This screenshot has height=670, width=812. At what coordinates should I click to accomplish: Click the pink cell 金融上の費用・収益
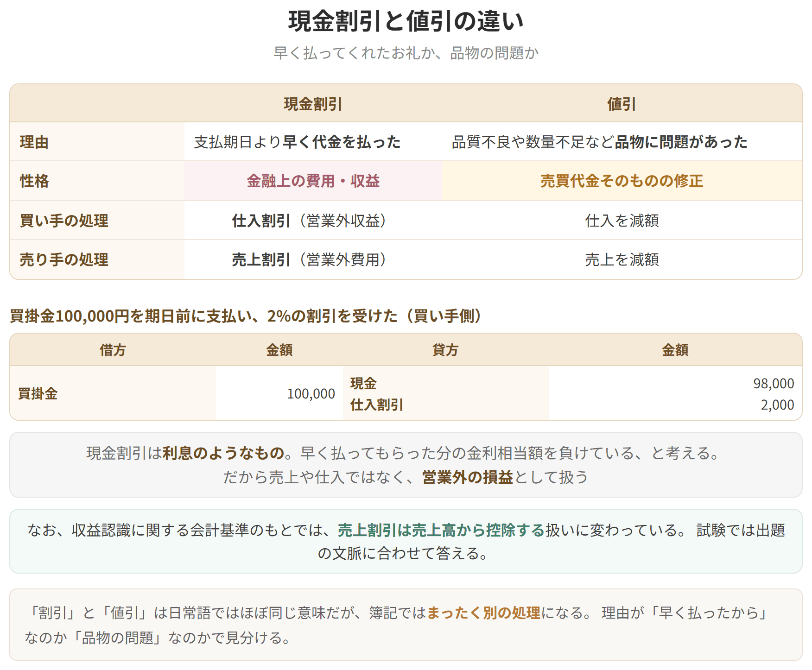[x=313, y=181]
